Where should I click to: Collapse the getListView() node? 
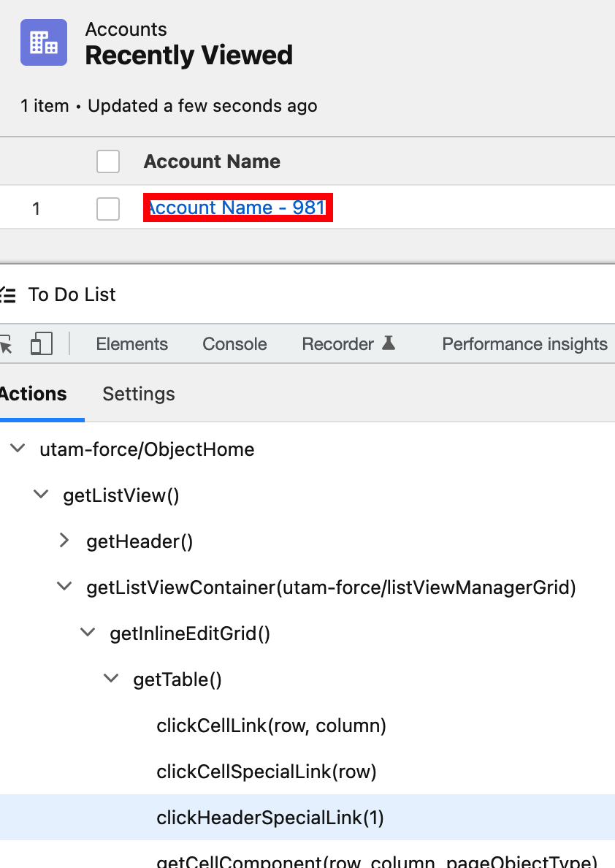41,495
